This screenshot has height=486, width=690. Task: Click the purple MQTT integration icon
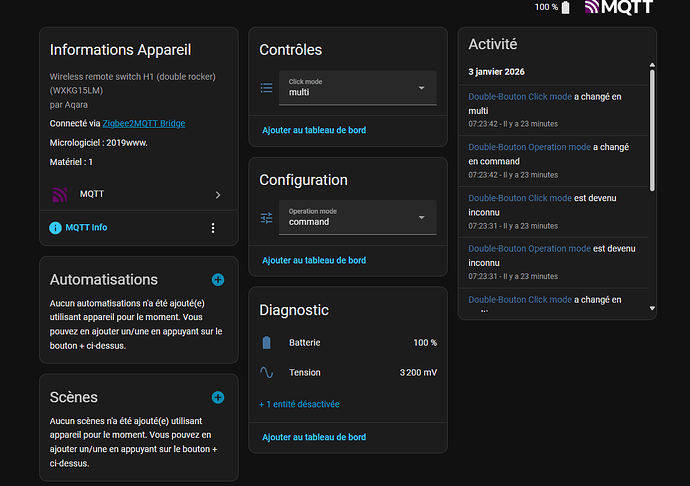(x=60, y=195)
